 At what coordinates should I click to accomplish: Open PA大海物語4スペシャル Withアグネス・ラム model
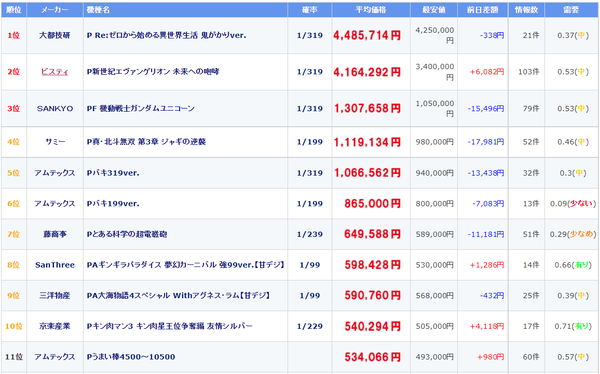click(178, 296)
